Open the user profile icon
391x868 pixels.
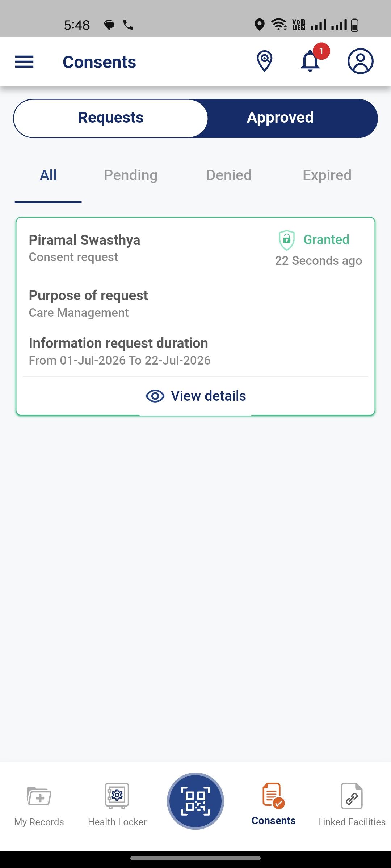click(361, 61)
